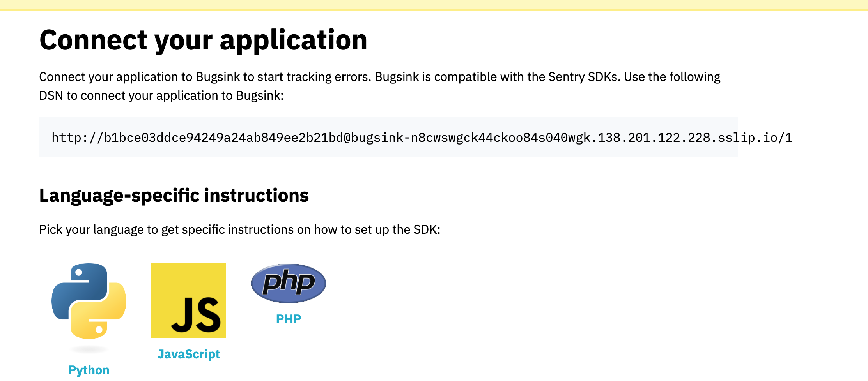868x381 pixels.
Task: Click the 138.201.122.228 IP segment of DSN
Action: point(654,138)
